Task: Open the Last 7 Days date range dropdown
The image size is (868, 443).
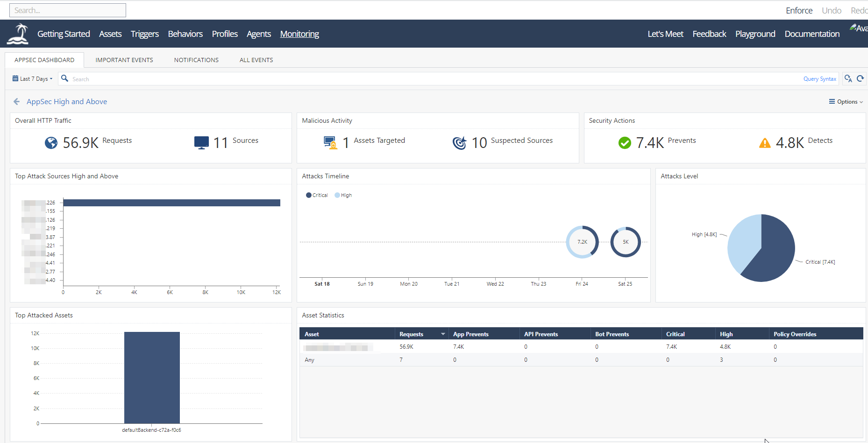Action: pyautogui.click(x=32, y=78)
